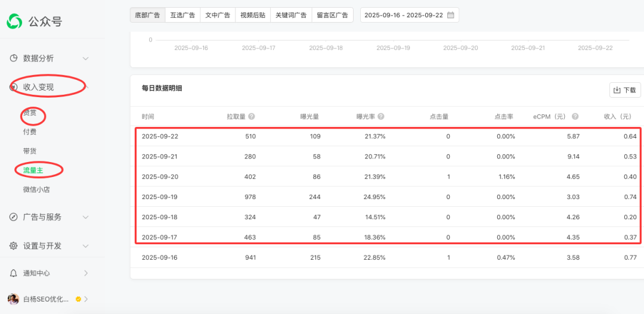Click the 数据分析 pie chart icon
644x314 pixels.
(13, 58)
